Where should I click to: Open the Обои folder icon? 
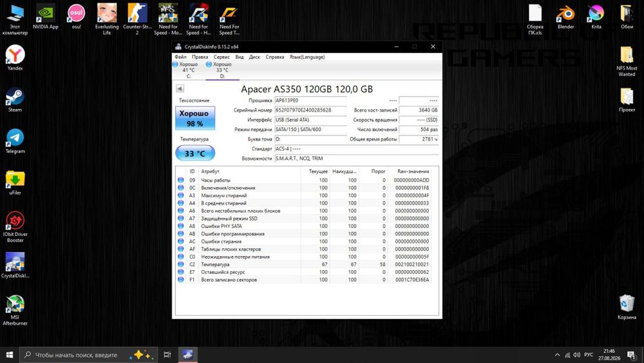(627, 17)
